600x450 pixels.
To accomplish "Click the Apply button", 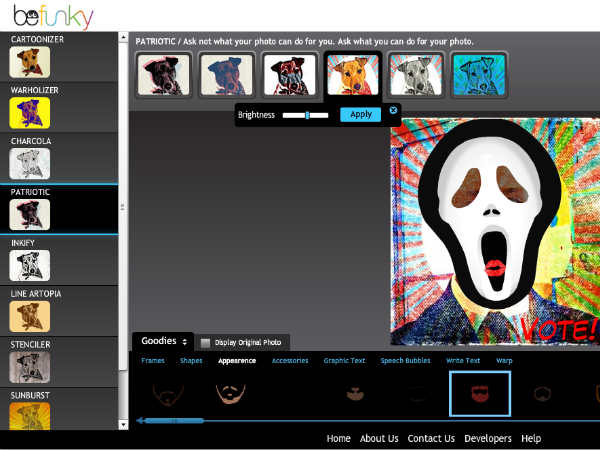I will (x=360, y=114).
